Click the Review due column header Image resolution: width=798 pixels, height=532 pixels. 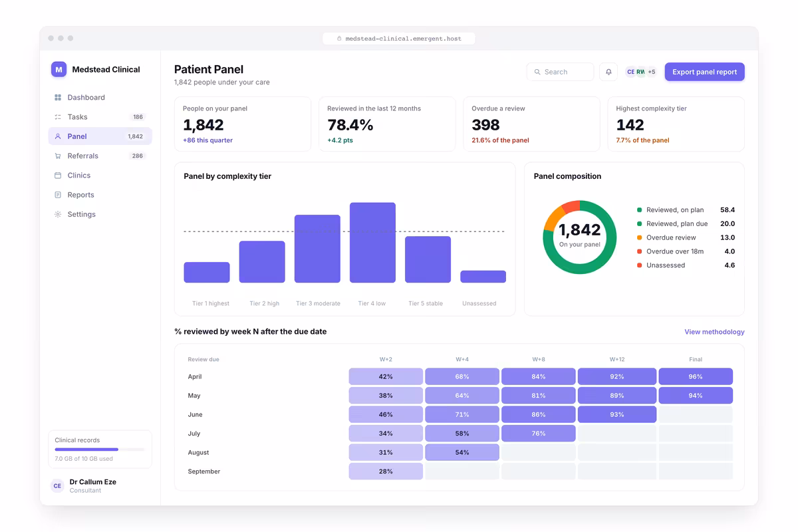(x=203, y=360)
